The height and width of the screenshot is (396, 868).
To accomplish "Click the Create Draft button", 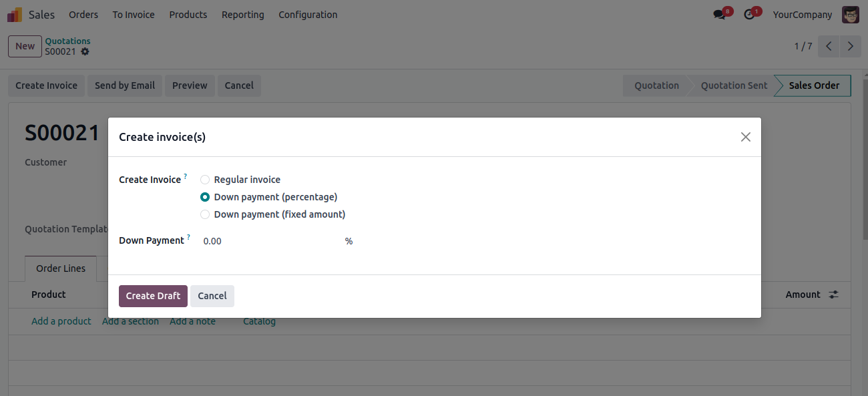I will pyautogui.click(x=153, y=296).
